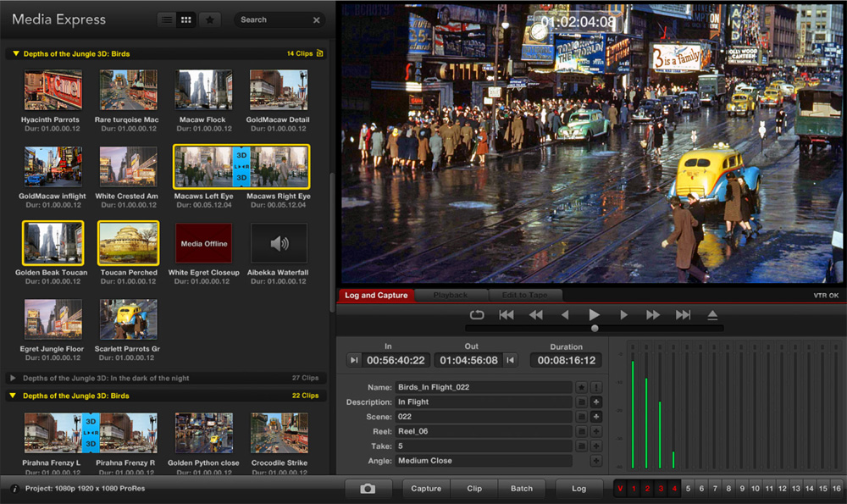Click the Batch capture button

tap(522, 489)
